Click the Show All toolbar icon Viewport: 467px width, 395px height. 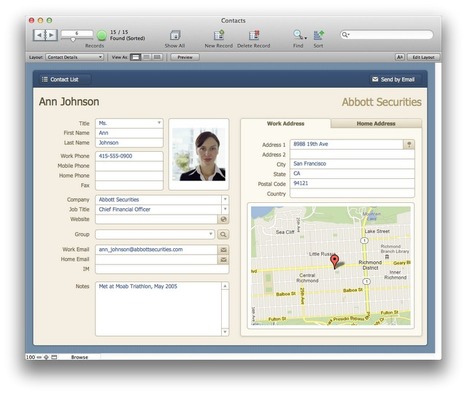(175, 35)
